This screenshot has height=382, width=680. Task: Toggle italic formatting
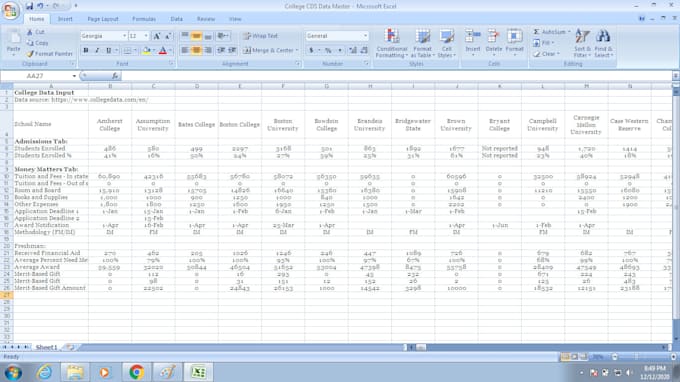coord(97,51)
